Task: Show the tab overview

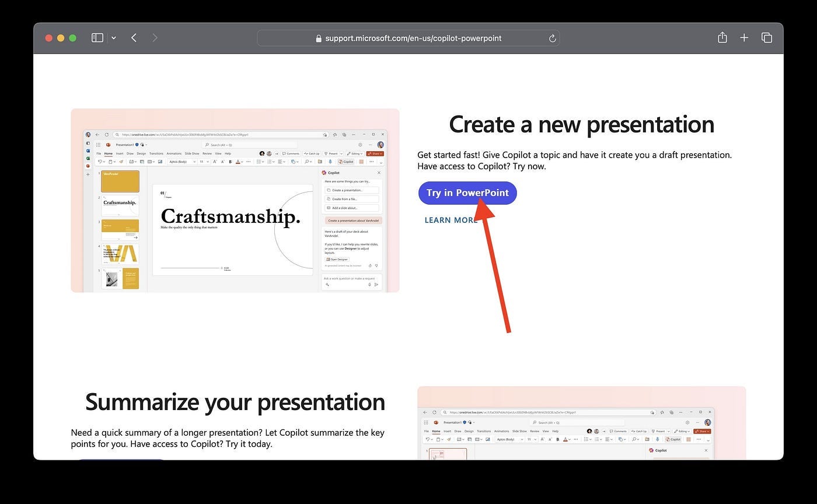Action: pyautogui.click(x=767, y=37)
